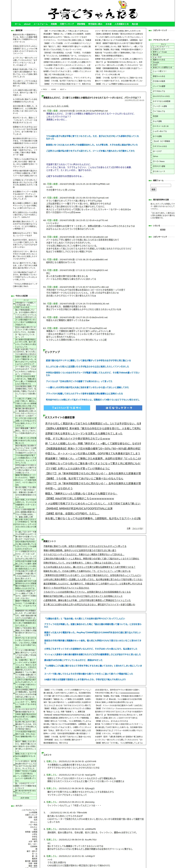186x868 pixels.
Task: Open Yahoo in the access ranking
Action: point(155,156)
